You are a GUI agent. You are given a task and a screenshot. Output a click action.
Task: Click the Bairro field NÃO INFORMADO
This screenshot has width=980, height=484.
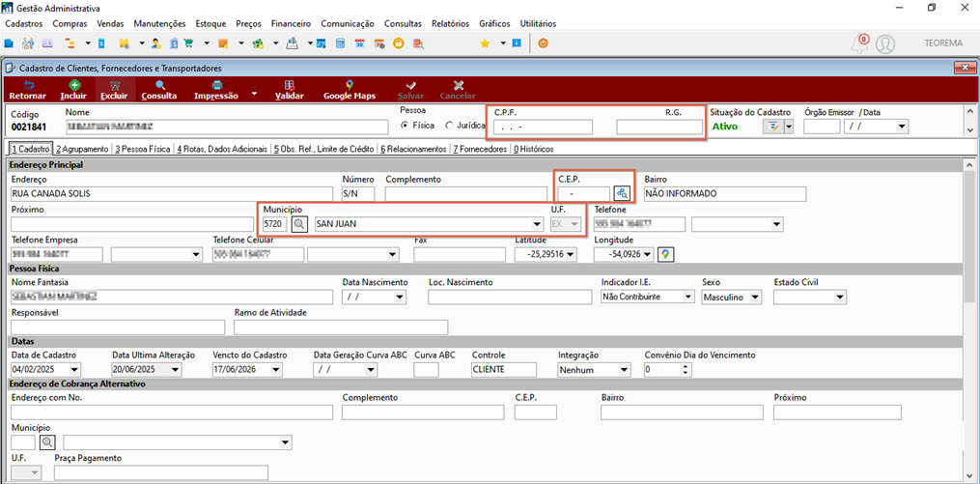(725, 194)
